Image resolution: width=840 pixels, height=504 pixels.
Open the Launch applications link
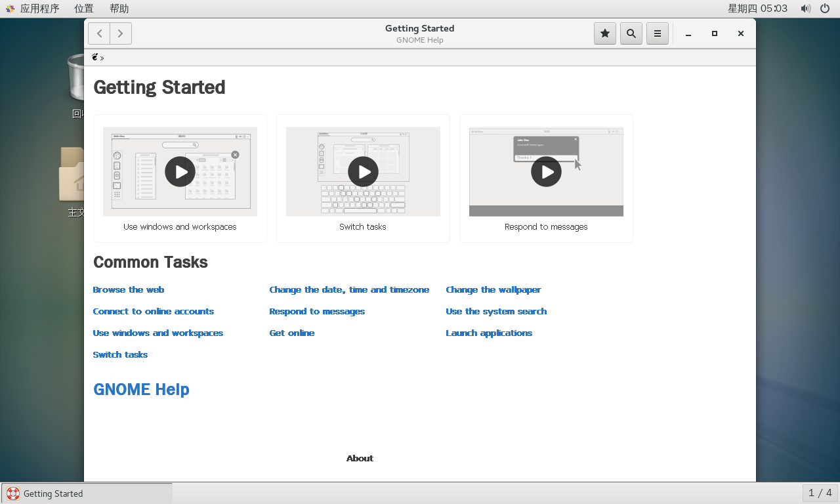(489, 333)
